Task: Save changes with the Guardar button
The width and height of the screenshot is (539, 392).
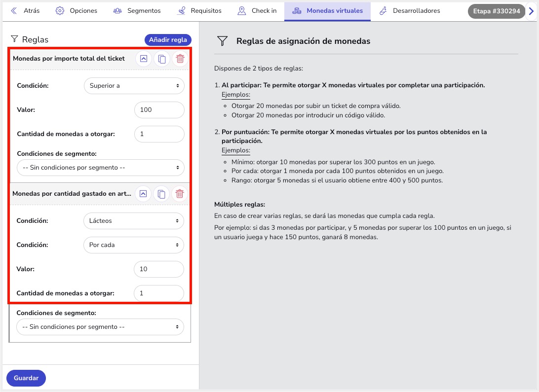Action: coord(26,378)
